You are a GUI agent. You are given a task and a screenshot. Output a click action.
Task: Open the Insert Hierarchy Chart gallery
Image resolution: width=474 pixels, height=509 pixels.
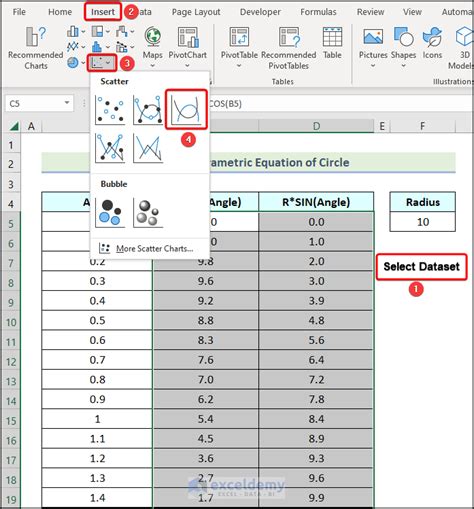100,32
